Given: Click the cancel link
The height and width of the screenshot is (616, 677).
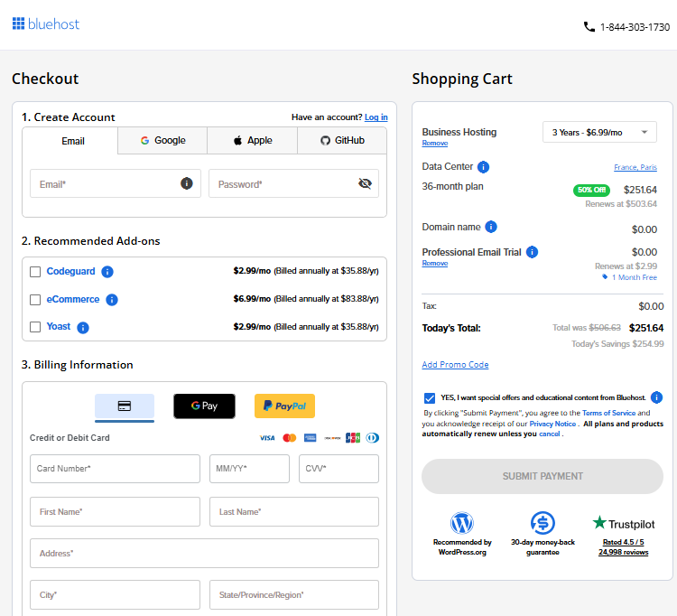Looking at the screenshot, I should click(x=549, y=434).
